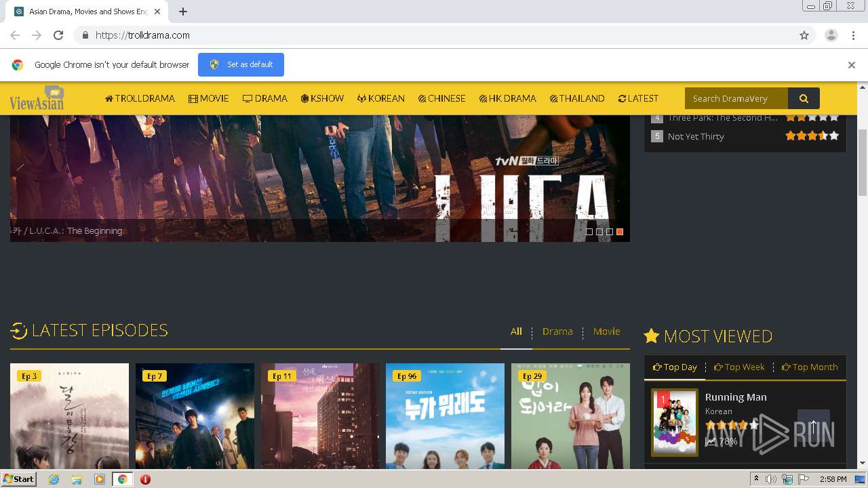Image resolution: width=868 pixels, height=488 pixels.
Task: Switch to the Top Month tab
Action: tap(810, 367)
